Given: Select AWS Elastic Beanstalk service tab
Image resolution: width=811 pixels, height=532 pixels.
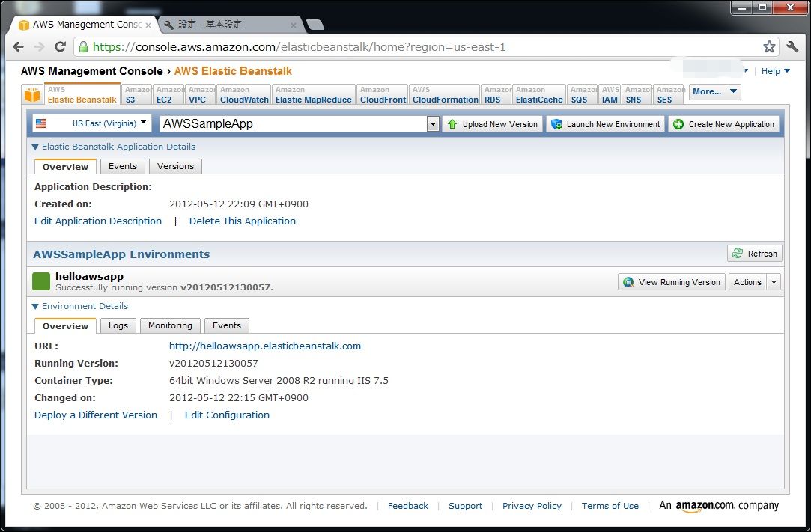Looking at the screenshot, I should pyautogui.click(x=82, y=94).
